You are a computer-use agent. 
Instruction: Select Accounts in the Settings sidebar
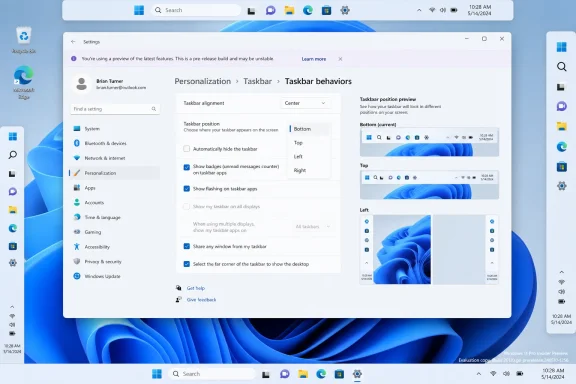click(115, 202)
